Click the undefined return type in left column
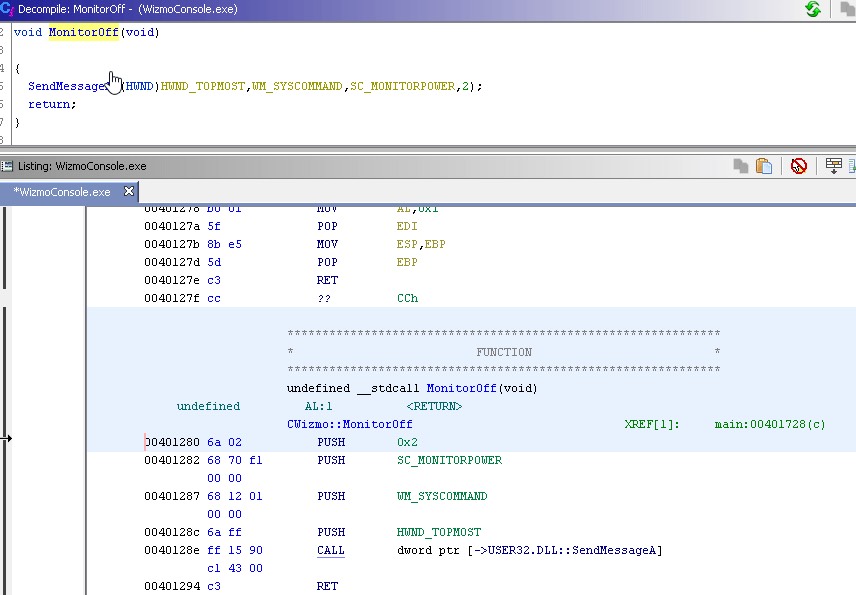This screenshot has width=856, height=595. (208, 406)
